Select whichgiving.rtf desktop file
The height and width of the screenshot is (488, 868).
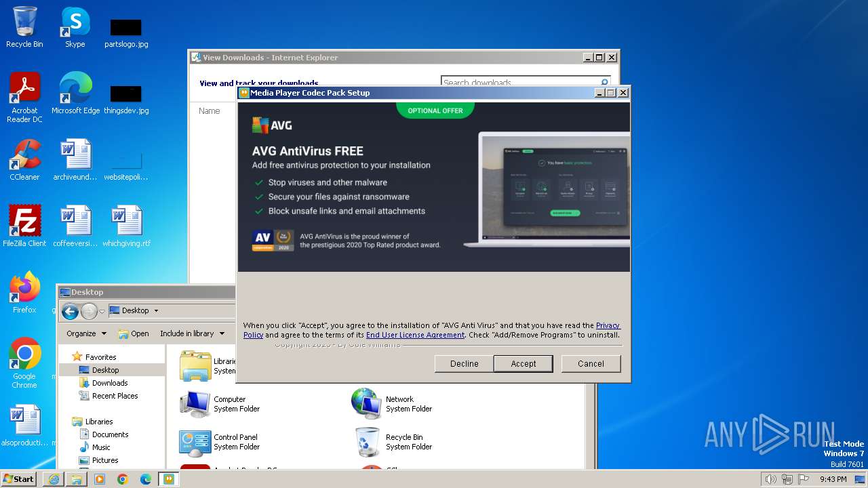tap(126, 226)
